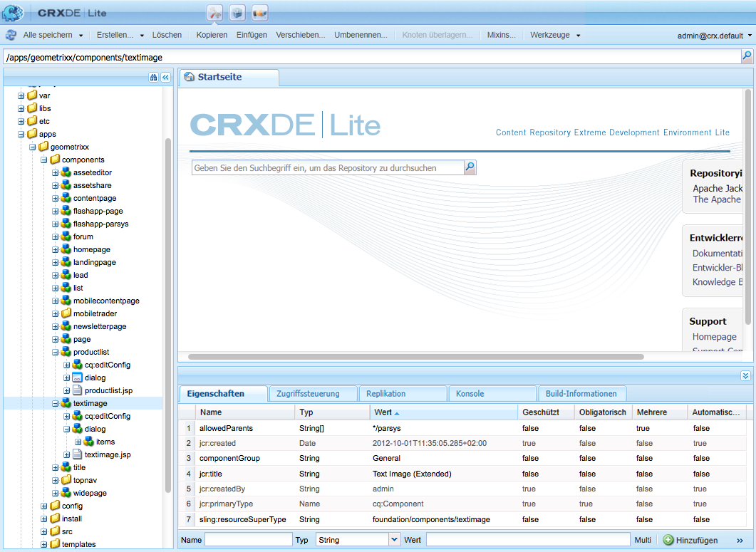This screenshot has width=756, height=552.
Task: Click the tree panel vertical scrollbar
Action: coord(167,316)
